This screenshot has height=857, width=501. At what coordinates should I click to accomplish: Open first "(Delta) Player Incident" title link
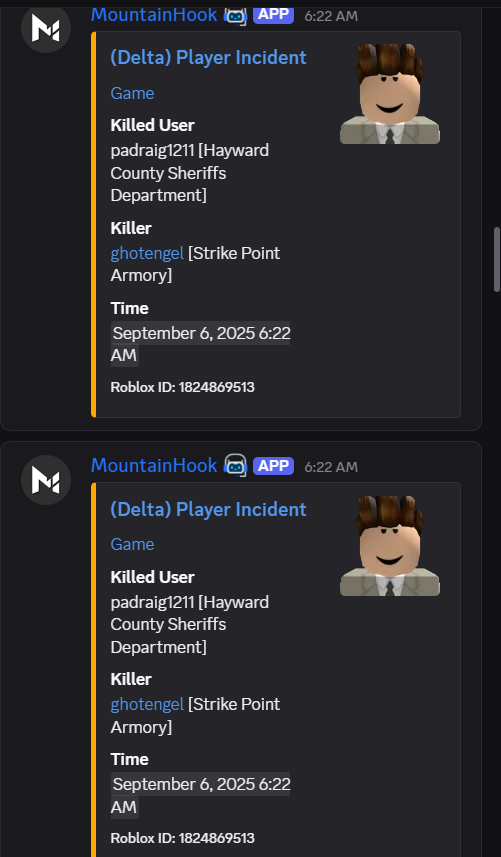point(208,57)
